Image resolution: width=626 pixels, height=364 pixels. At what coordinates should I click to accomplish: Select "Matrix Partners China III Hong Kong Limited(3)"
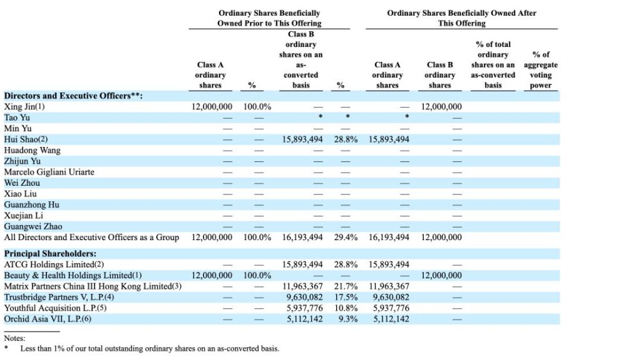tap(93, 286)
